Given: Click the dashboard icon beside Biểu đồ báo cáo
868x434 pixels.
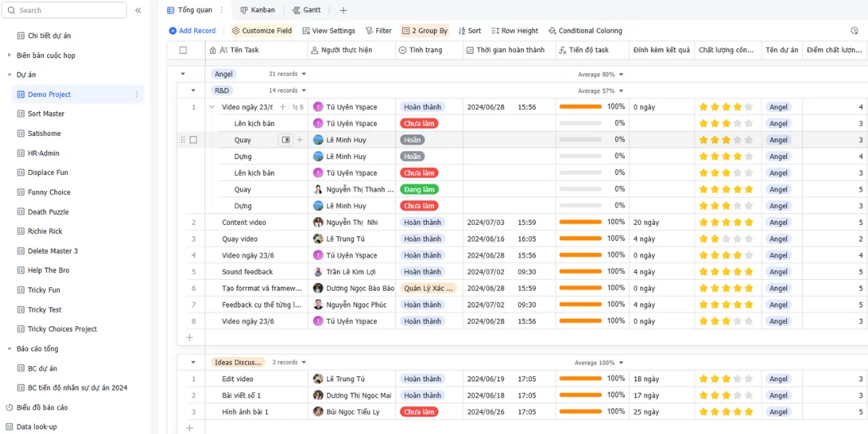Looking at the screenshot, I should click(9, 407).
